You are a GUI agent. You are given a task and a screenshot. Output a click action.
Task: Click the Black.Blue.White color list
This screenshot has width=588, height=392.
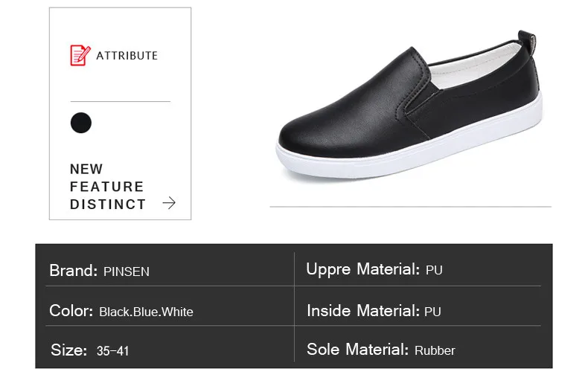146,312
